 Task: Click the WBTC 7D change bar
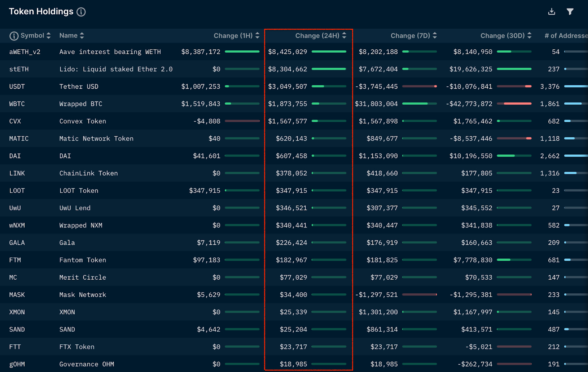click(x=419, y=104)
